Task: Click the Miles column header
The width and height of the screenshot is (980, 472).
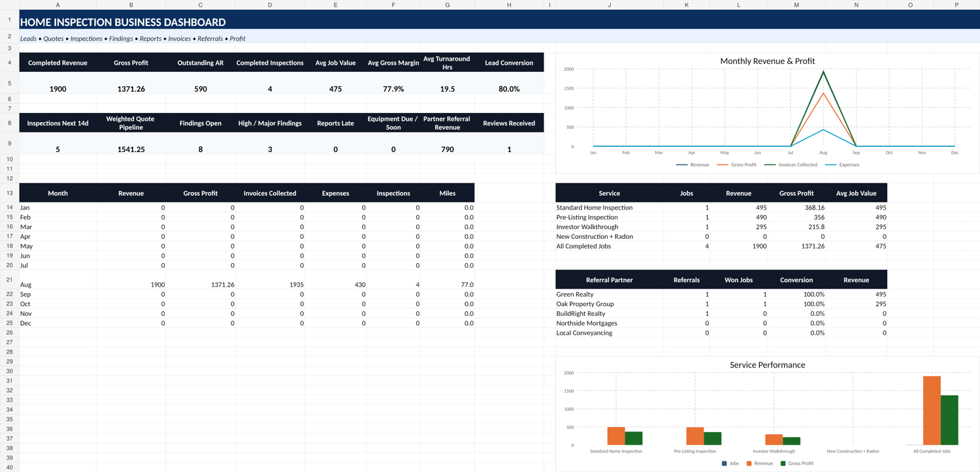Action: pyautogui.click(x=448, y=193)
